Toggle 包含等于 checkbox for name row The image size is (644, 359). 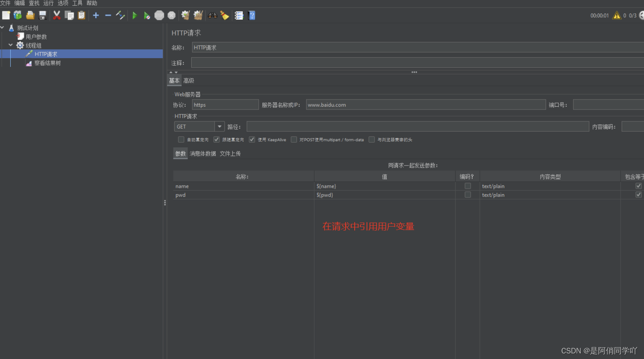[638, 186]
